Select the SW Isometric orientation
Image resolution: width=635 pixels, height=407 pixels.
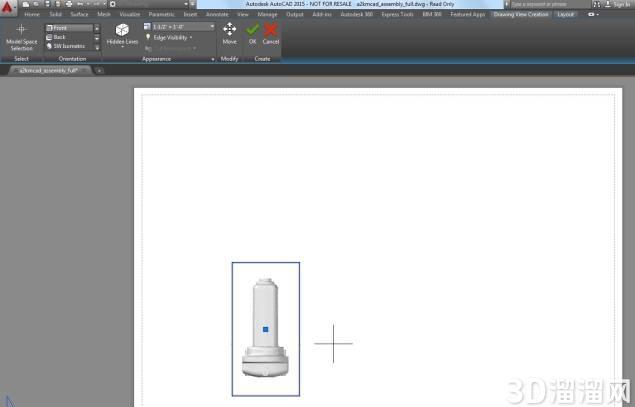(x=70, y=46)
